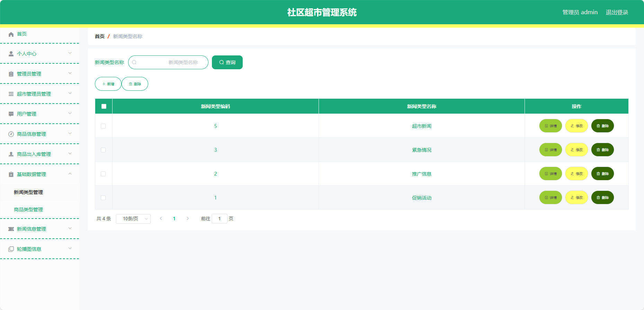Viewport: 644px width, 310px height.
Task: Open 详情 for the 促销活动 row
Action: click(x=551, y=197)
